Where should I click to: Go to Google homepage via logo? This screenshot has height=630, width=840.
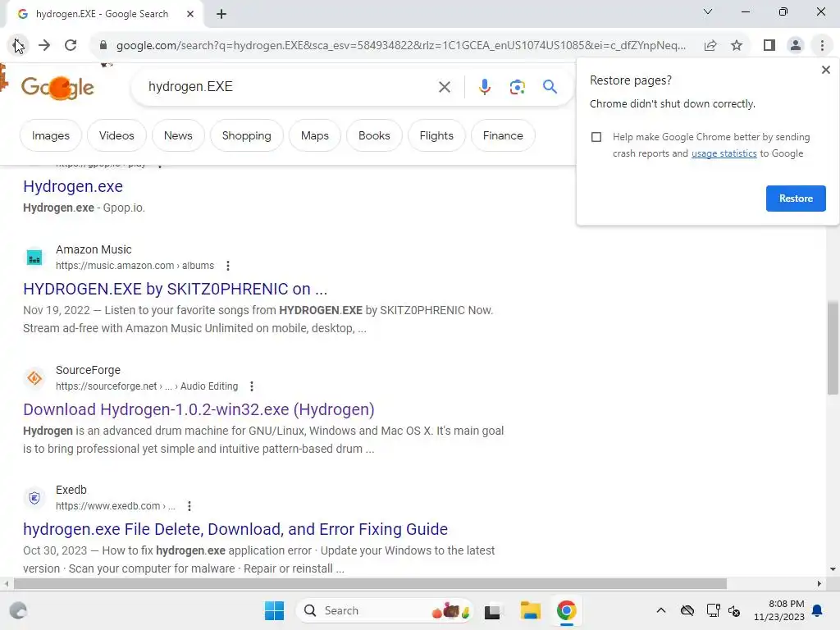[57, 87]
